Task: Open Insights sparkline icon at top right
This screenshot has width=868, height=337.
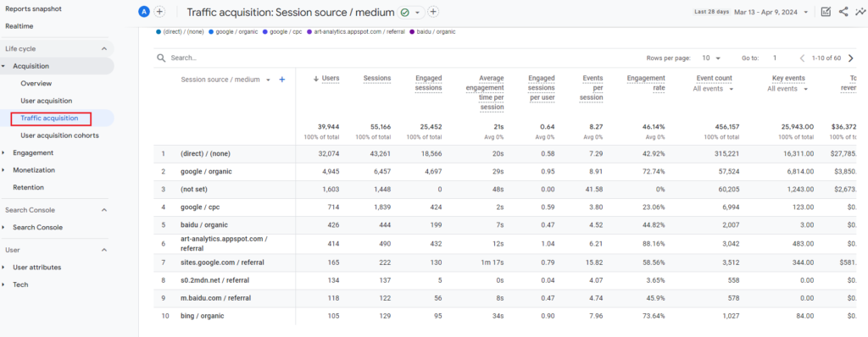Action: (x=860, y=12)
